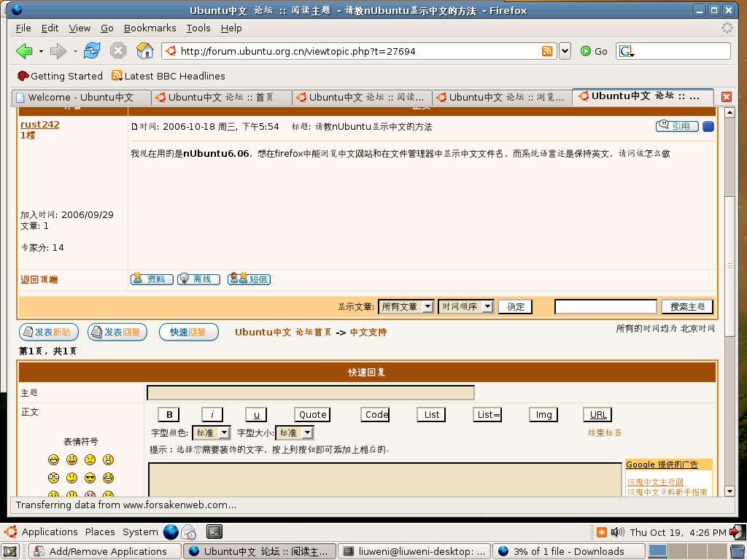The width and height of the screenshot is (747, 560).
Task: Click the 发表新贴 new post button
Action: point(49,332)
